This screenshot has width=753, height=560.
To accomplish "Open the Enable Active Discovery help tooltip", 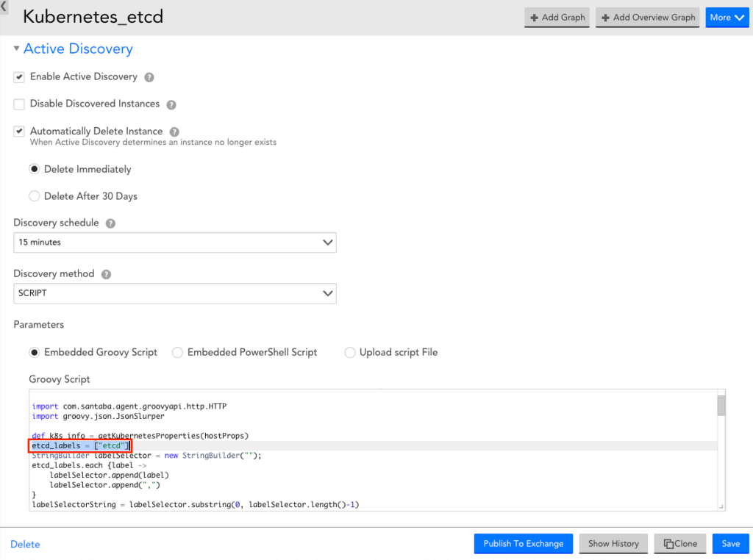I will (x=149, y=76).
